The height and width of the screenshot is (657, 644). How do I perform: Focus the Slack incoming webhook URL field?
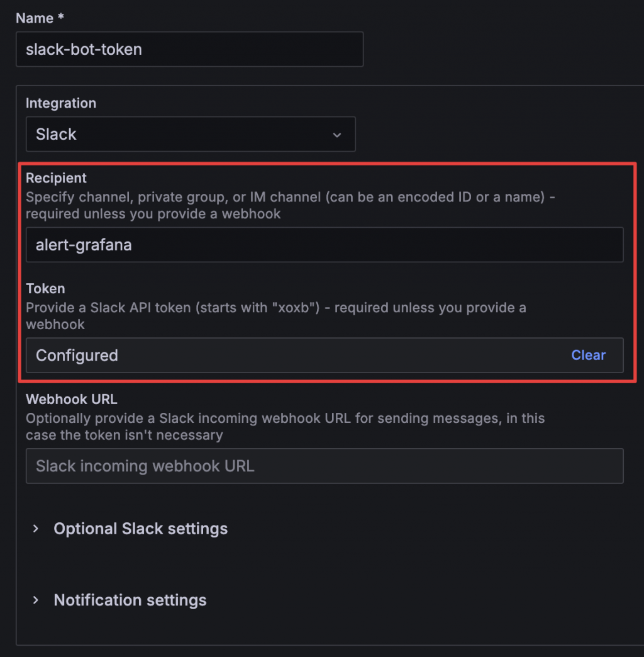click(x=324, y=466)
